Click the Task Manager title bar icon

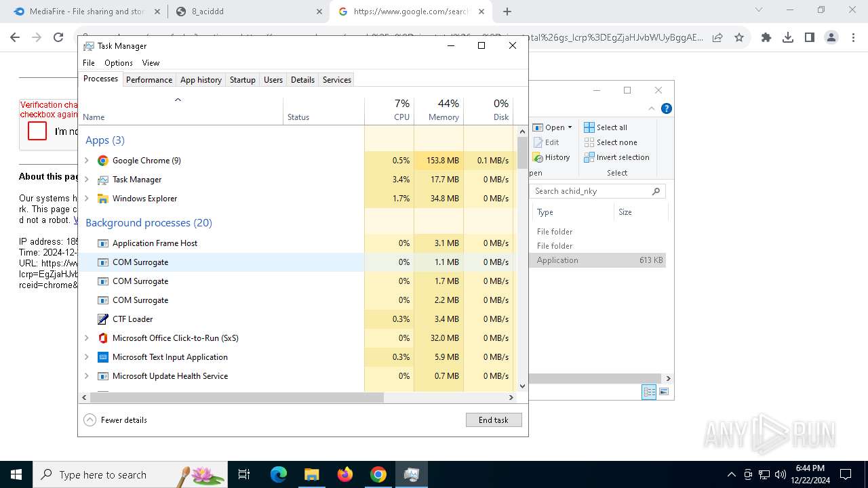point(89,46)
